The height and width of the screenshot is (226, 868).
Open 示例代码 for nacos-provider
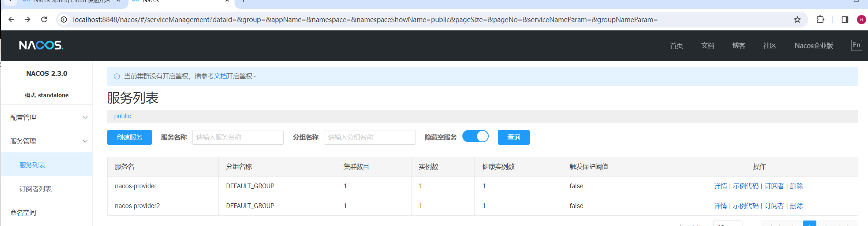point(746,186)
